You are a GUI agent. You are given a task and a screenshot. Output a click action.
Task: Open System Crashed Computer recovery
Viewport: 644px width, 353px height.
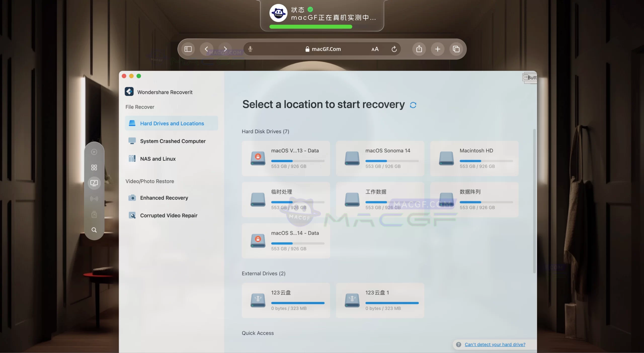pyautogui.click(x=172, y=141)
